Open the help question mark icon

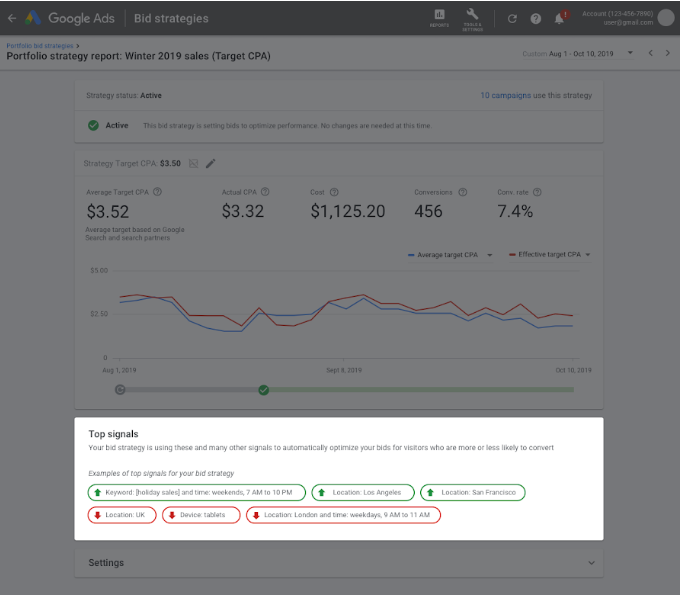[x=536, y=18]
